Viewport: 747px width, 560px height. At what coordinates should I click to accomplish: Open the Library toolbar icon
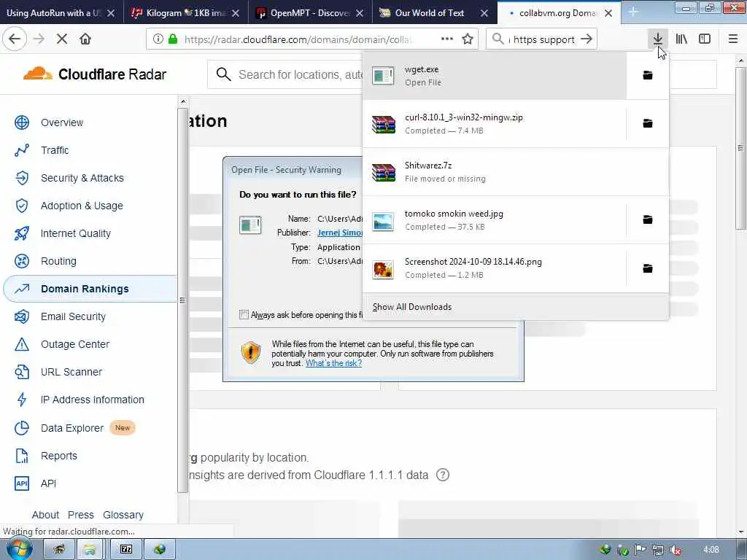coord(681,39)
